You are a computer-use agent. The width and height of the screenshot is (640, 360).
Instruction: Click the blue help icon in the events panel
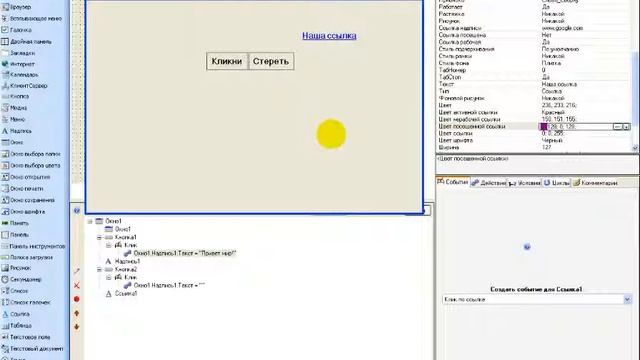[x=527, y=247]
